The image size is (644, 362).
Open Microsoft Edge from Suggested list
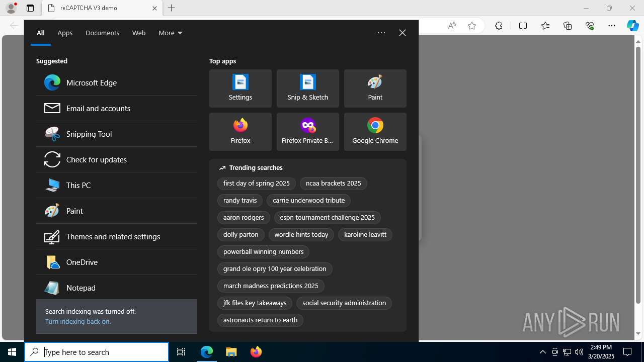(x=117, y=82)
